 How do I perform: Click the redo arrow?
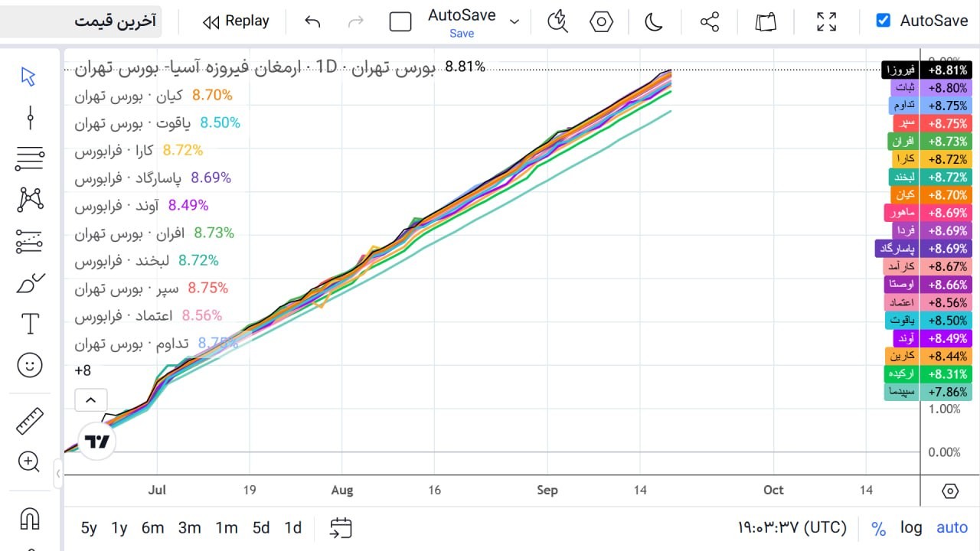pyautogui.click(x=355, y=21)
